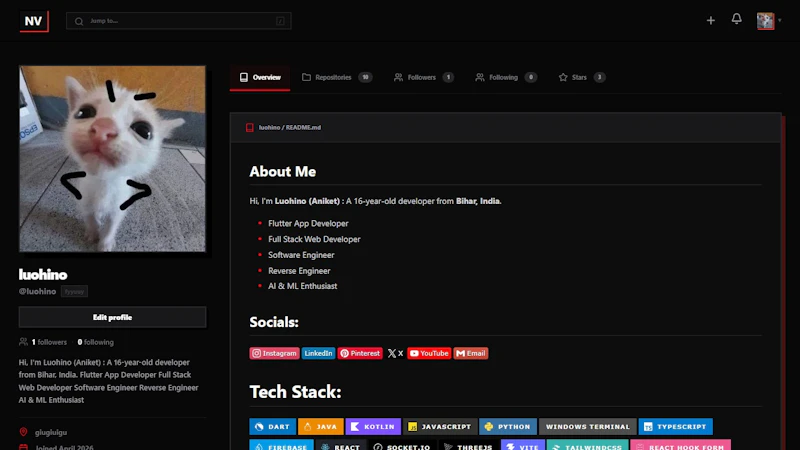This screenshot has width=800, height=450.
Task: Click the Dart tech badge
Action: point(272,427)
